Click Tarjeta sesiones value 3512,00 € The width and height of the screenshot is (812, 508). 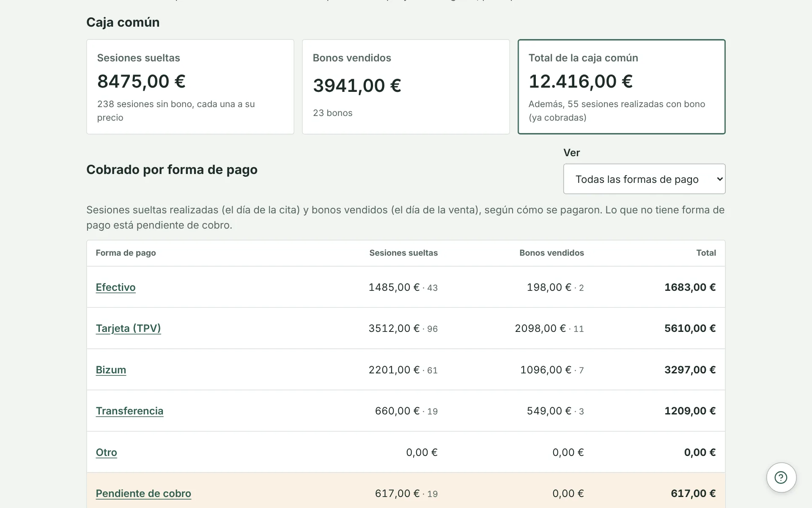394,328
